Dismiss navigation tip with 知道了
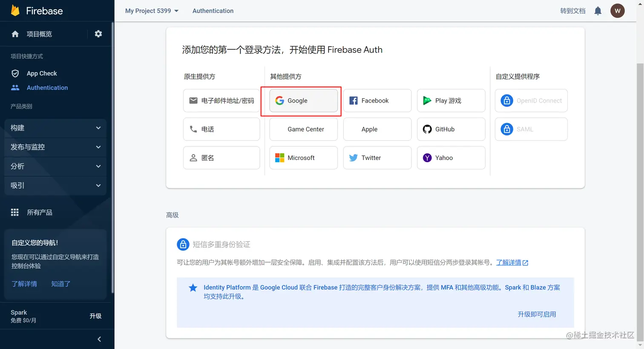Image resolution: width=644 pixels, height=349 pixels. click(x=61, y=284)
